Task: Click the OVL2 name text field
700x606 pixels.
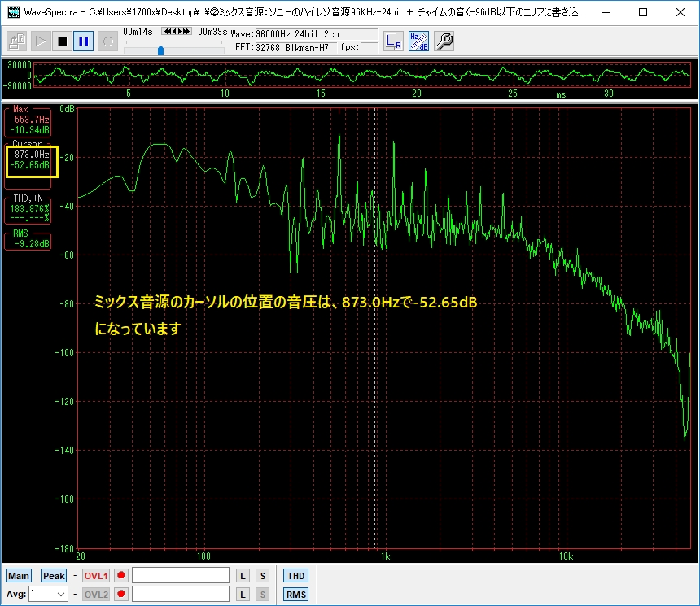Action: (x=181, y=594)
